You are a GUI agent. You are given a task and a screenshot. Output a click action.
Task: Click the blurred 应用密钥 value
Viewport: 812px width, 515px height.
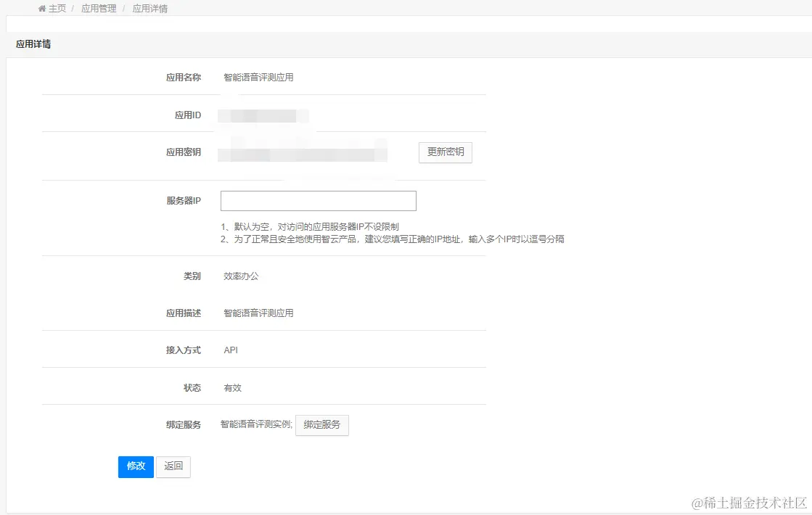tap(302, 152)
